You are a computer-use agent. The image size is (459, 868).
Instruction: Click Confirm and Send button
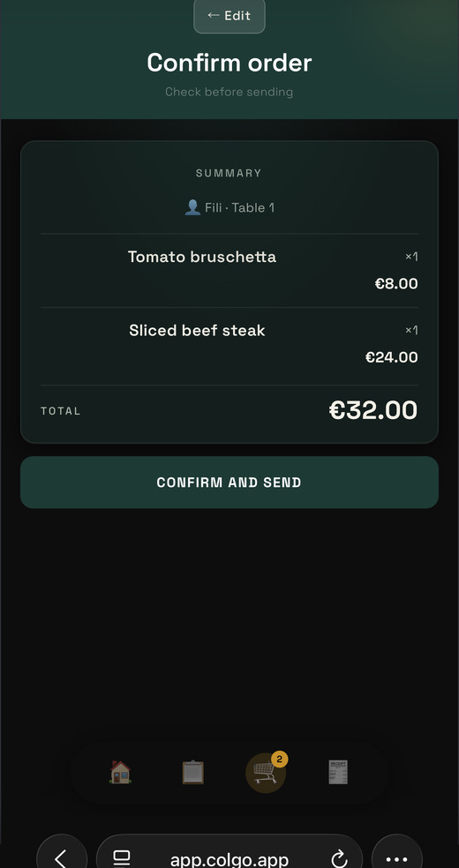229,483
